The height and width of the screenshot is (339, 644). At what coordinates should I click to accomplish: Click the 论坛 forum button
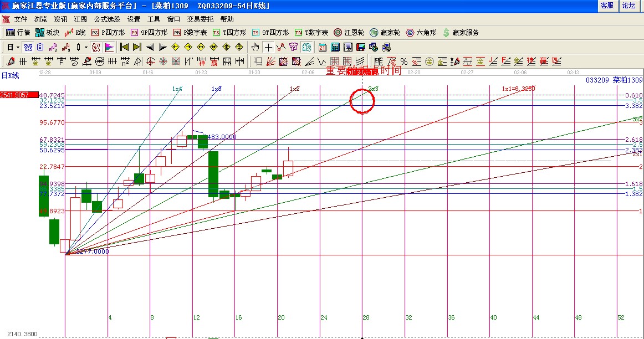tap(628, 6)
